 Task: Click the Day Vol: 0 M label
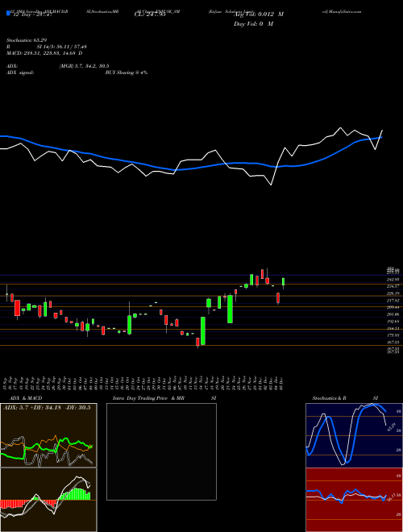pyautogui.click(x=253, y=24)
